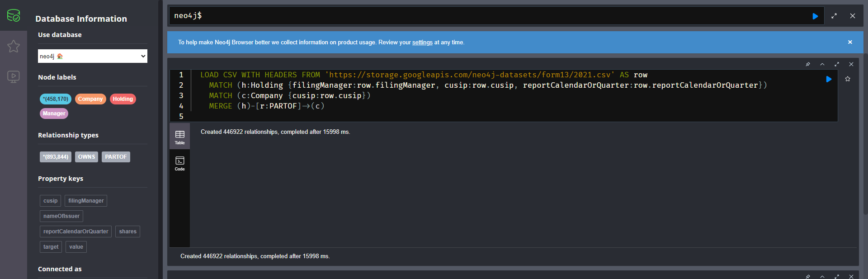
Task: Open the Favorites star sidebar icon
Action: (14, 46)
